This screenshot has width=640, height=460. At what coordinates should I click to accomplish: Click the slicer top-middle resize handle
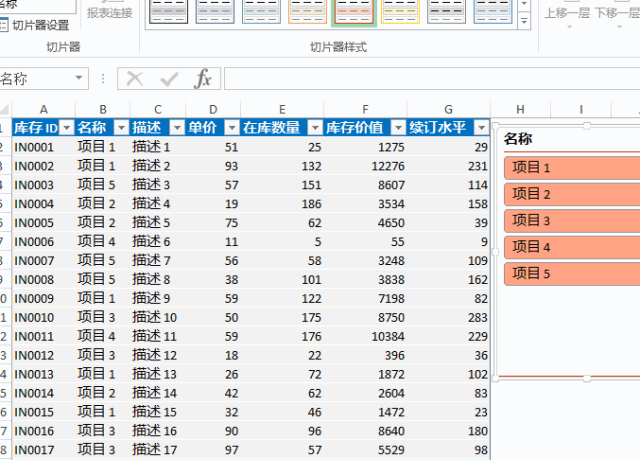(x=587, y=126)
